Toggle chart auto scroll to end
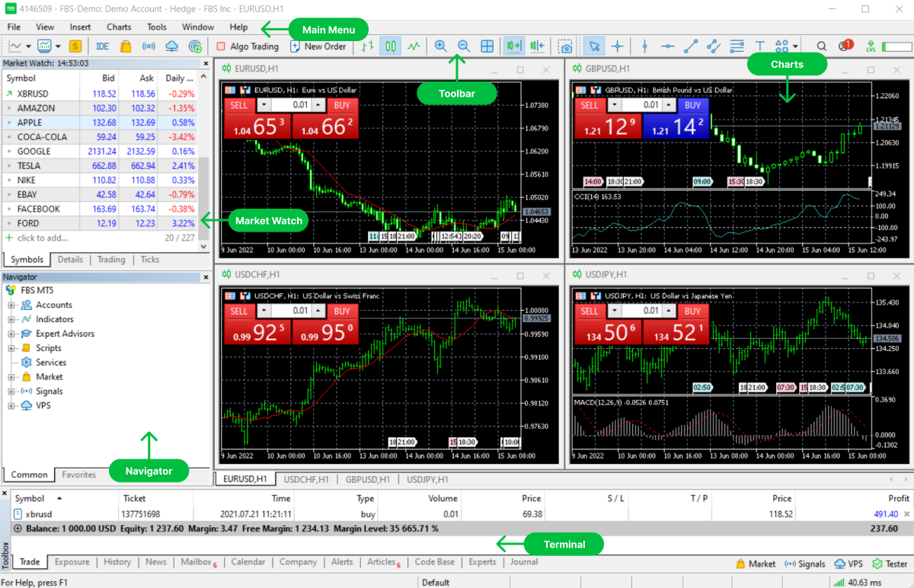 tap(514, 46)
